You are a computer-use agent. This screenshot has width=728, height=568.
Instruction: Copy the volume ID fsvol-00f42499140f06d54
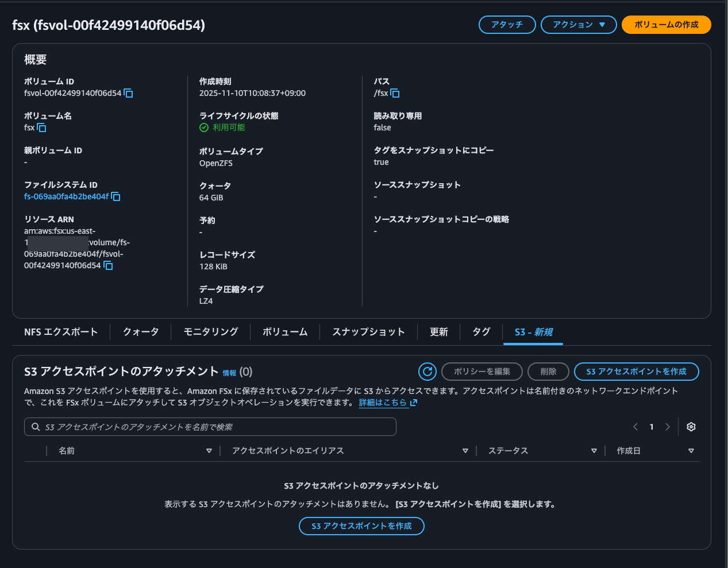pos(128,93)
